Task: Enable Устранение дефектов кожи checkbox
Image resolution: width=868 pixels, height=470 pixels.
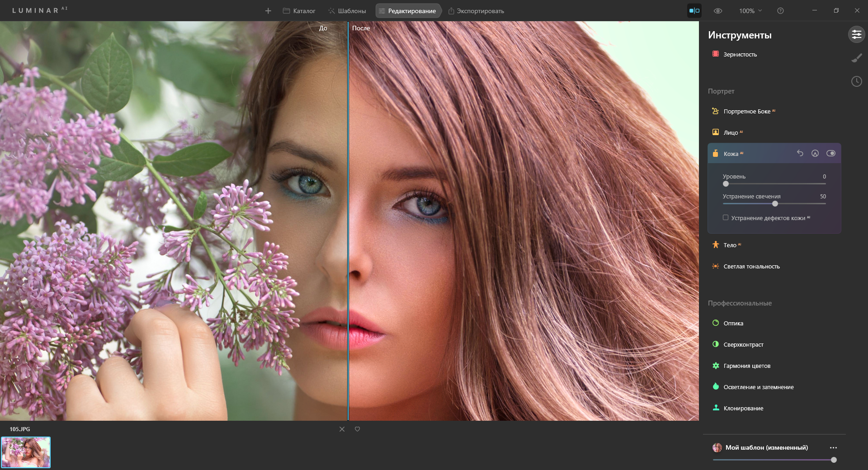Action: click(x=726, y=217)
